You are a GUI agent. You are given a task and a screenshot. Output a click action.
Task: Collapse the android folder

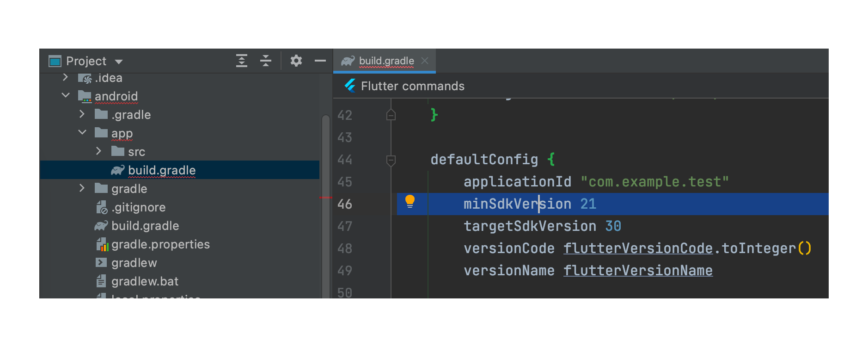click(x=66, y=95)
